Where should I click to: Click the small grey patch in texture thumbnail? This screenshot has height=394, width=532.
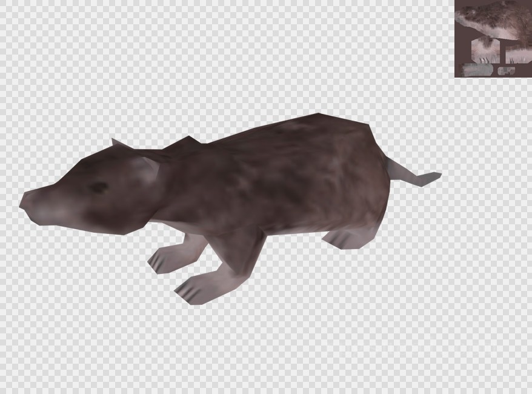pos(506,71)
